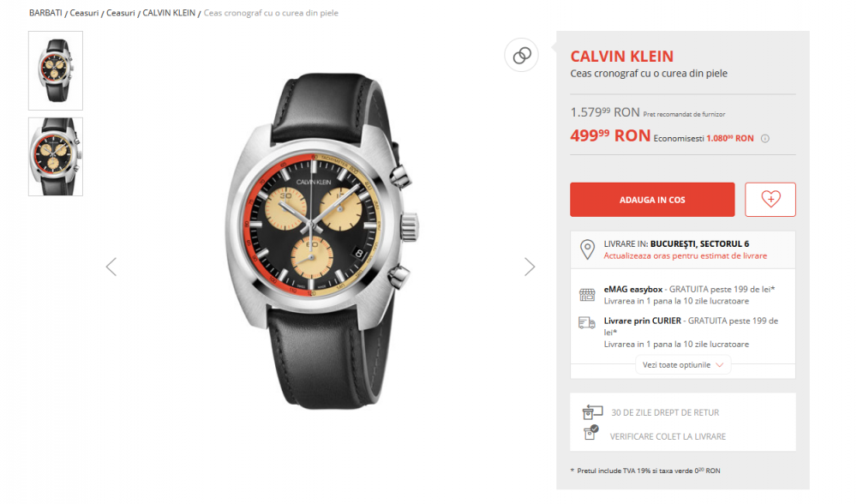Show next product image with right arrow

coord(530,266)
